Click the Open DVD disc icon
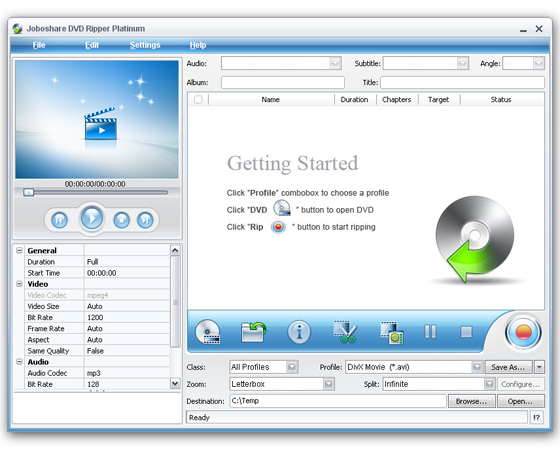Viewport: 560px width, 449px height. [208, 332]
